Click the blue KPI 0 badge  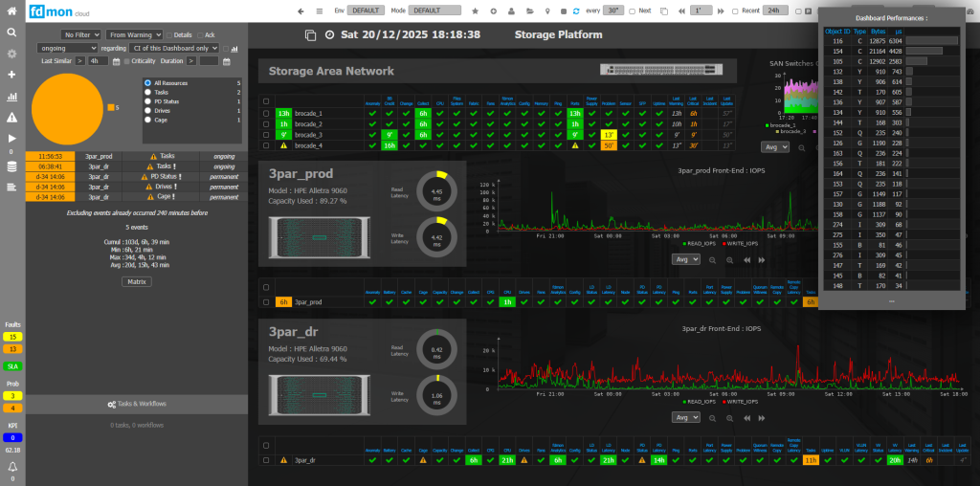tap(12, 437)
